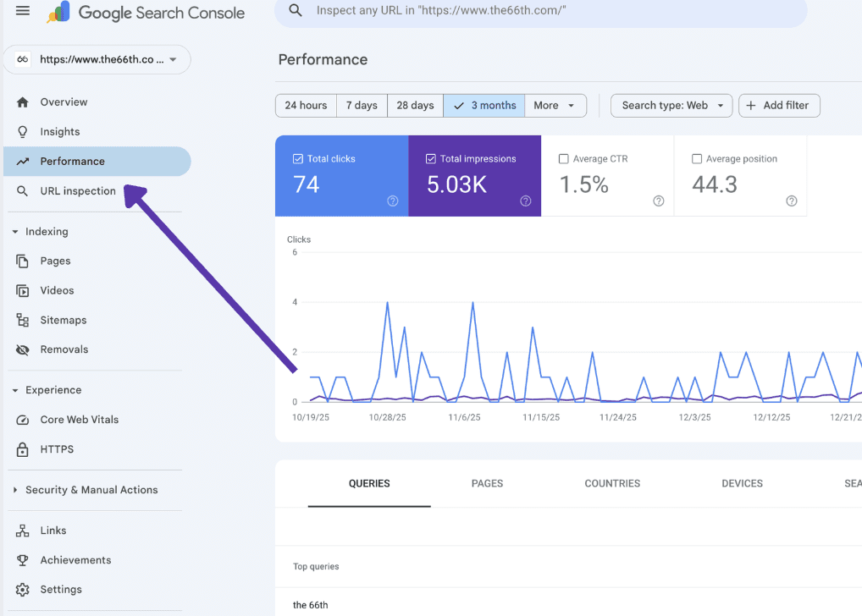Viewport: 862px width, 616px height.
Task: Select the 28 days date range
Action: 415,106
